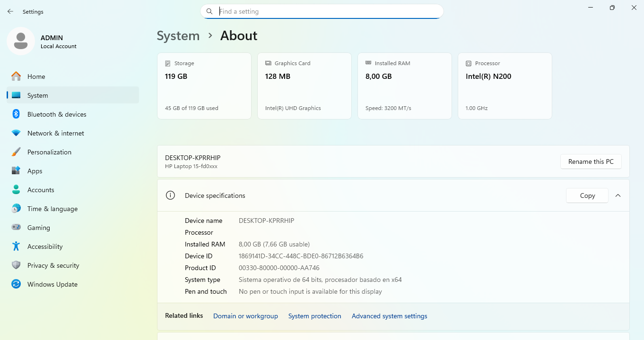Click the Local Account label
The width and height of the screenshot is (644, 340).
tap(59, 46)
